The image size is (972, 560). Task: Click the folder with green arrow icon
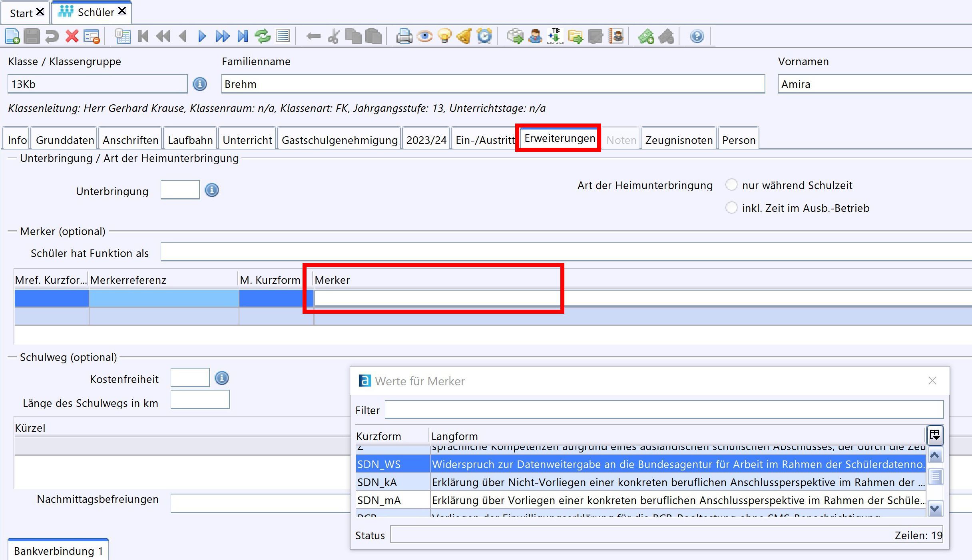pos(575,36)
